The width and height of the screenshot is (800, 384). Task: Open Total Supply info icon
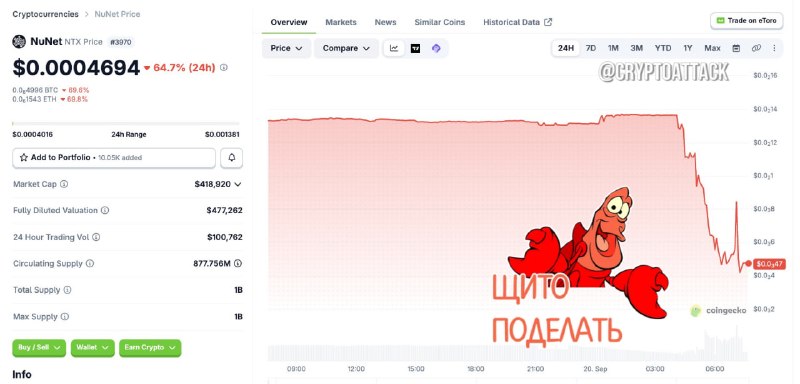click(x=67, y=290)
